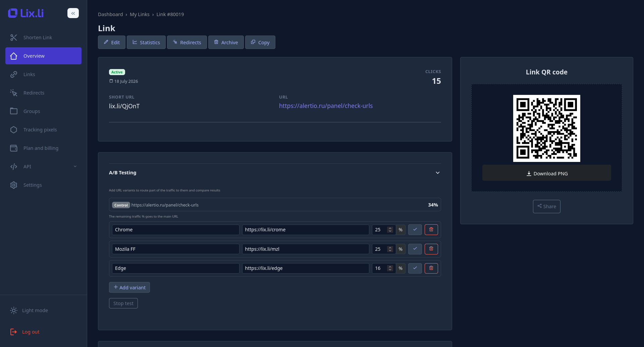Viewport: 644px width, 347px height.
Task: Add a new A/B variant
Action: tap(129, 287)
